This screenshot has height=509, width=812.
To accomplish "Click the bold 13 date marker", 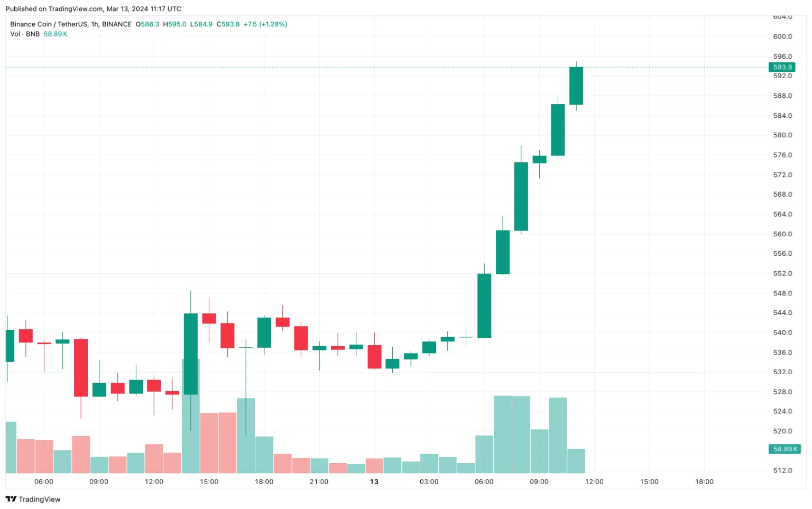I will [374, 482].
